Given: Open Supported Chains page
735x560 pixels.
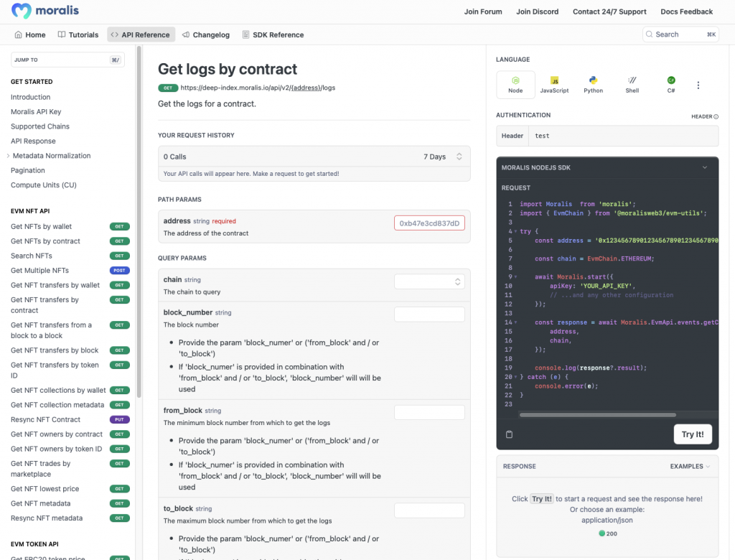Looking at the screenshot, I should click(40, 126).
